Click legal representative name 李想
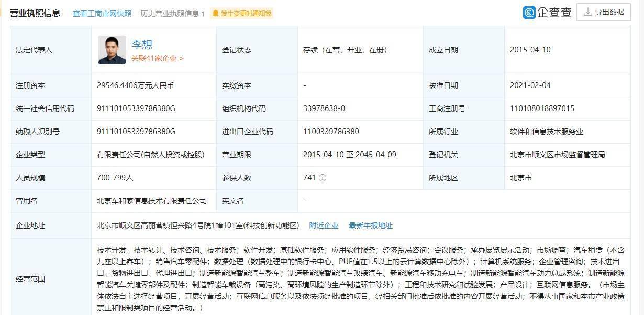The width and height of the screenshot is (644, 315). pos(142,44)
